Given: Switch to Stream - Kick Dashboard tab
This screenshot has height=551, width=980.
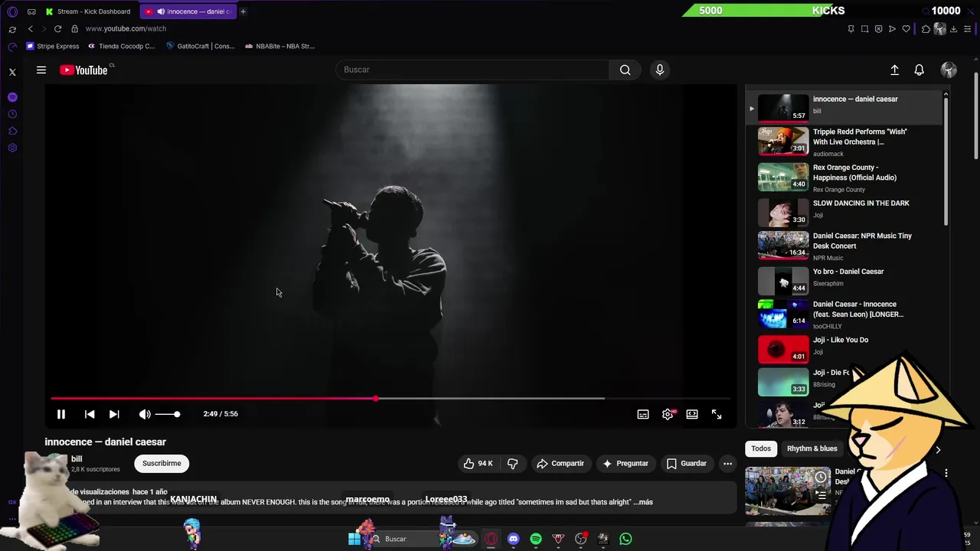Looking at the screenshot, I should tap(88, 11).
